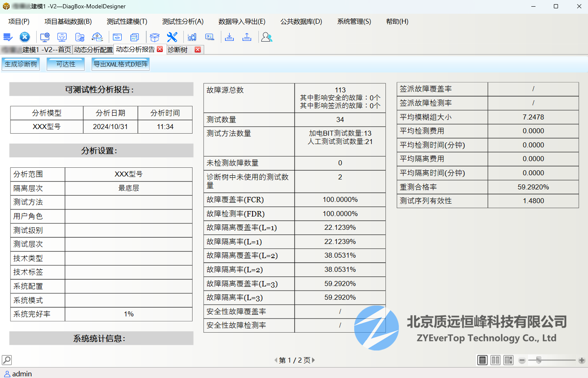This screenshot has width=588, height=378.
Task: Click the 2024/10/31 analysis date cell
Action: (110, 127)
